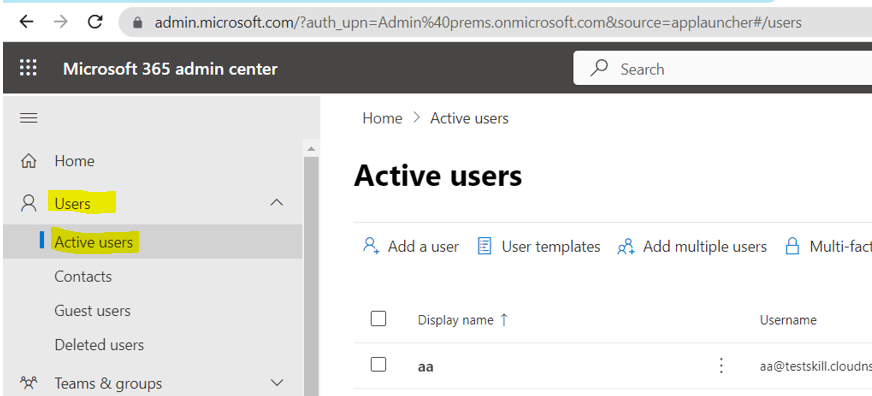Click the Active users breadcrumb
Viewport: 872px width, 396px height.
[x=469, y=118]
